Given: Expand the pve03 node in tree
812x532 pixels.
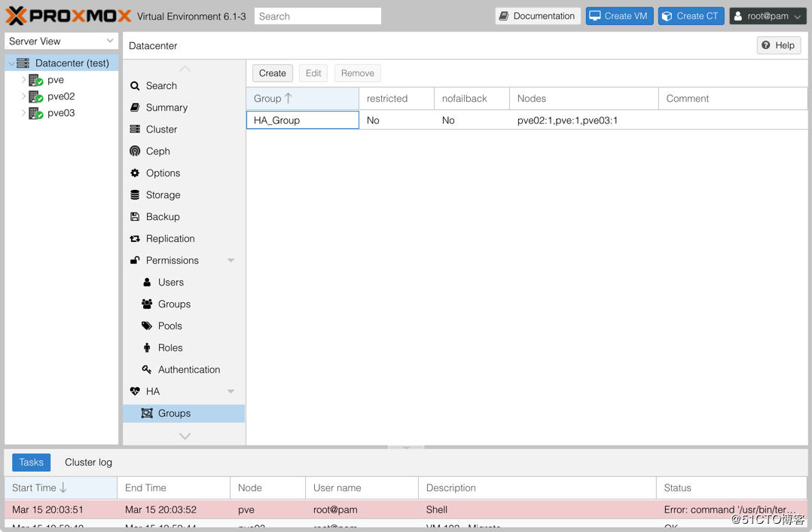Looking at the screenshot, I should coord(23,113).
